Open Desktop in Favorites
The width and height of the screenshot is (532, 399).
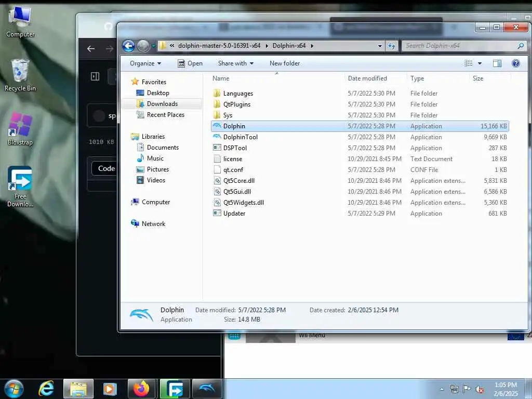(x=158, y=93)
